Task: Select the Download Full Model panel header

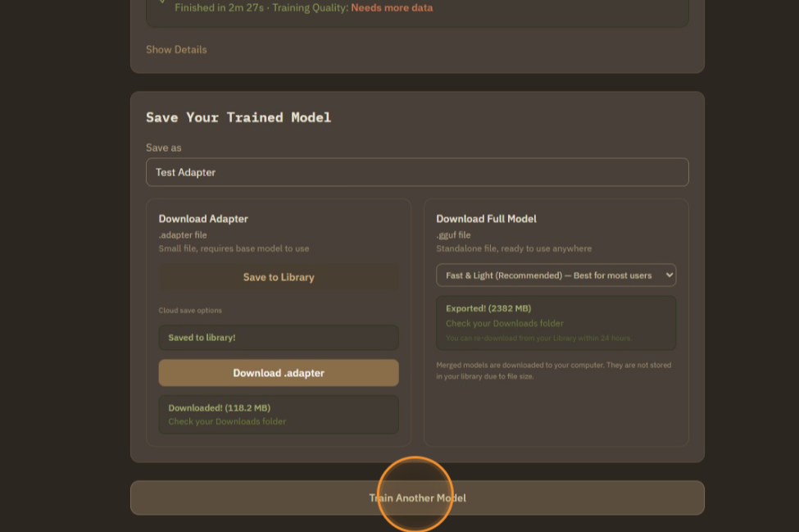Action: pos(486,219)
